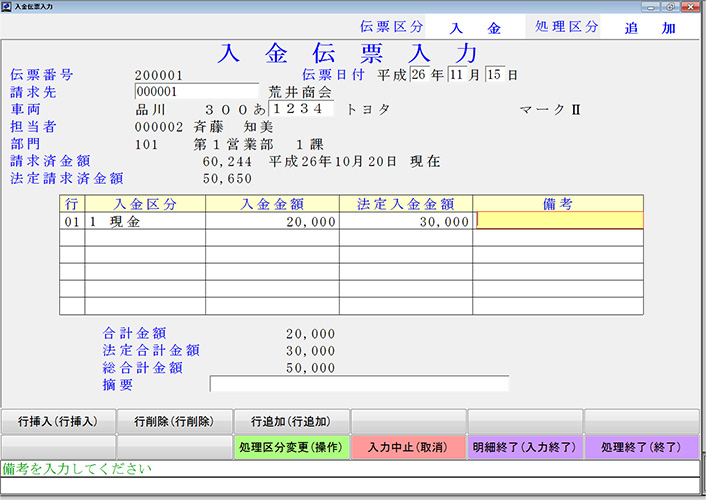Click car model text マークⅡ

pos(550,109)
